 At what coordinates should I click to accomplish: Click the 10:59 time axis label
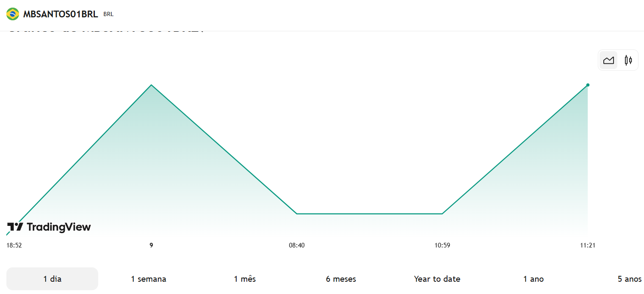442,245
